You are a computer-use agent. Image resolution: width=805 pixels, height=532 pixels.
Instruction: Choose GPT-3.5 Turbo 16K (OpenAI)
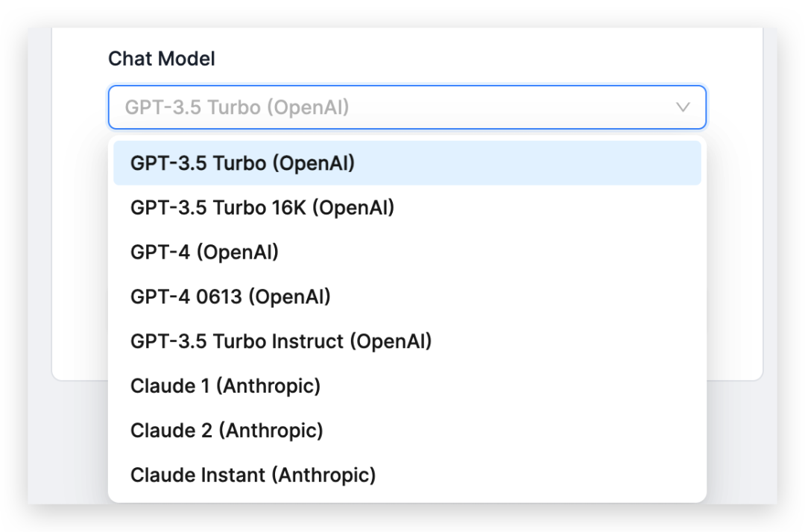(407, 208)
